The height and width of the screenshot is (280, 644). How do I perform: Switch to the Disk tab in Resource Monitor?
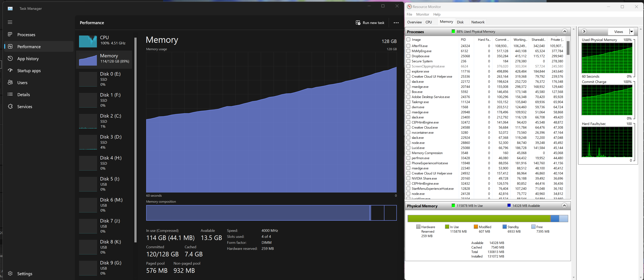point(460,22)
